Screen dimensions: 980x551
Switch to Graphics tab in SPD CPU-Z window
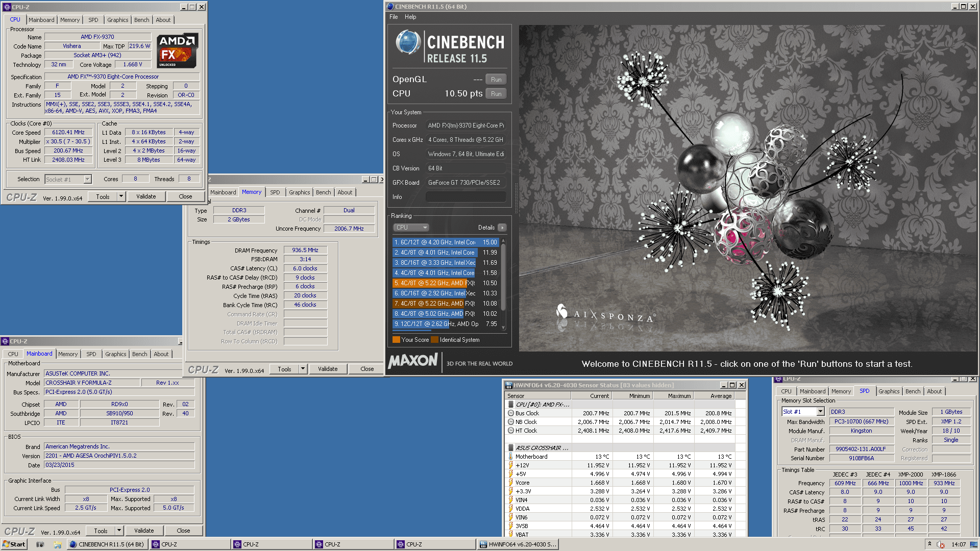(x=889, y=391)
